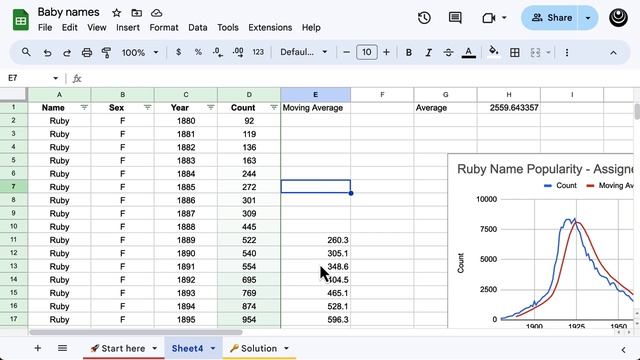Select the column E header
Screen dimensions: 640x360
coord(316,95)
